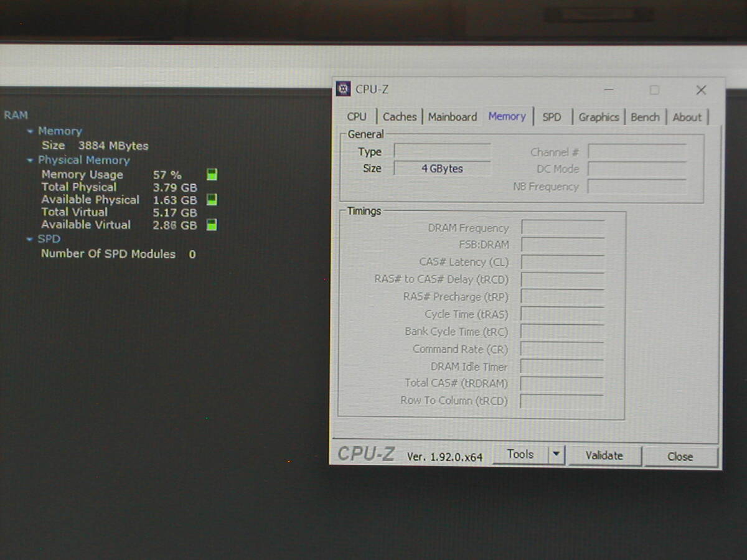Viewport: 747px width, 560px height.
Task: Open the Tools dropdown arrow in CPU-Z
Action: pyautogui.click(x=557, y=455)
